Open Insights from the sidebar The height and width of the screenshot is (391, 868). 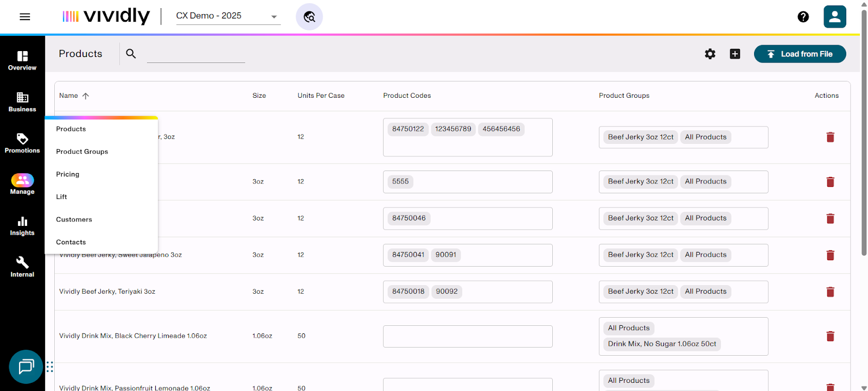click(x=22, y=225)
